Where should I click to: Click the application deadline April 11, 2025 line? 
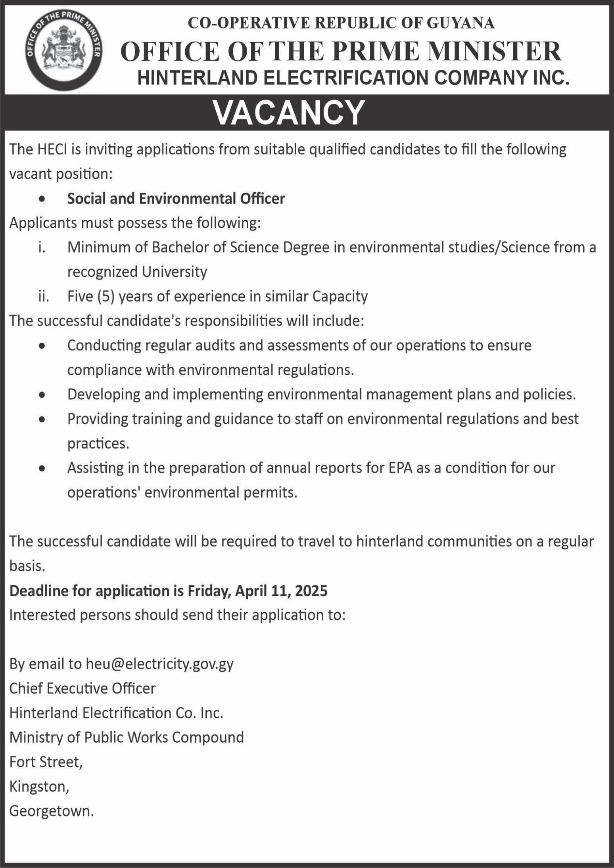[169, 591]
